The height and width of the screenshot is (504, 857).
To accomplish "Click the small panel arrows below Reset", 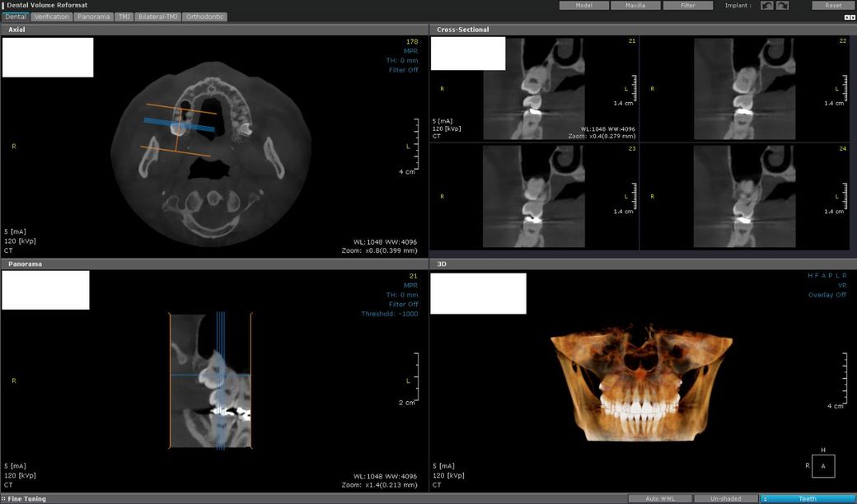I will [x=850, y=16].
